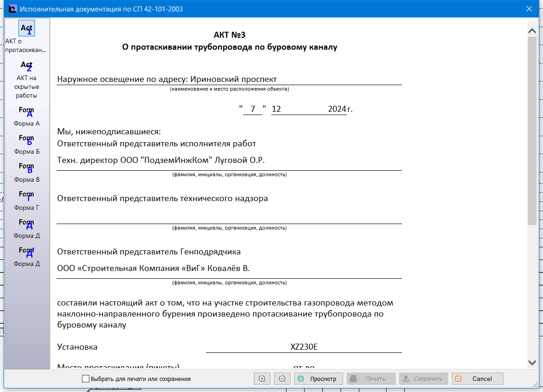Click the Печать button
Viewport: 543px width, 392px height.
point(371,379)
